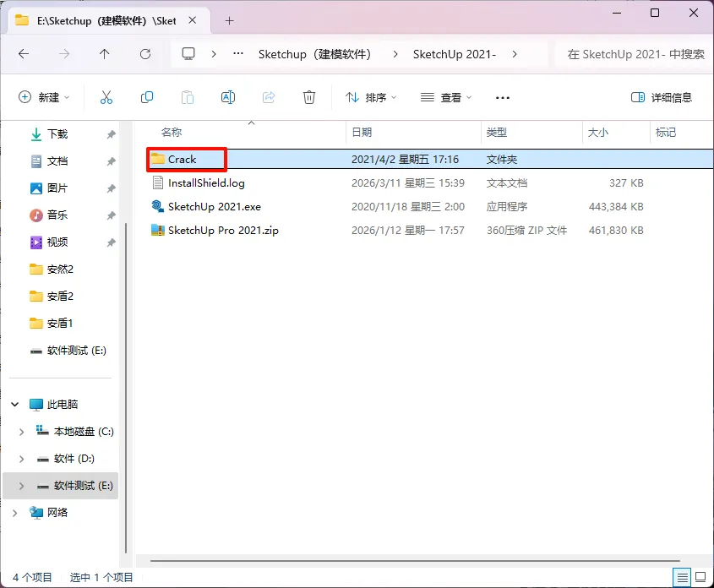The width and height of the screenshot is (714, 588).
Task: Click the pin icon next to 文档
Action: (111, 161)
